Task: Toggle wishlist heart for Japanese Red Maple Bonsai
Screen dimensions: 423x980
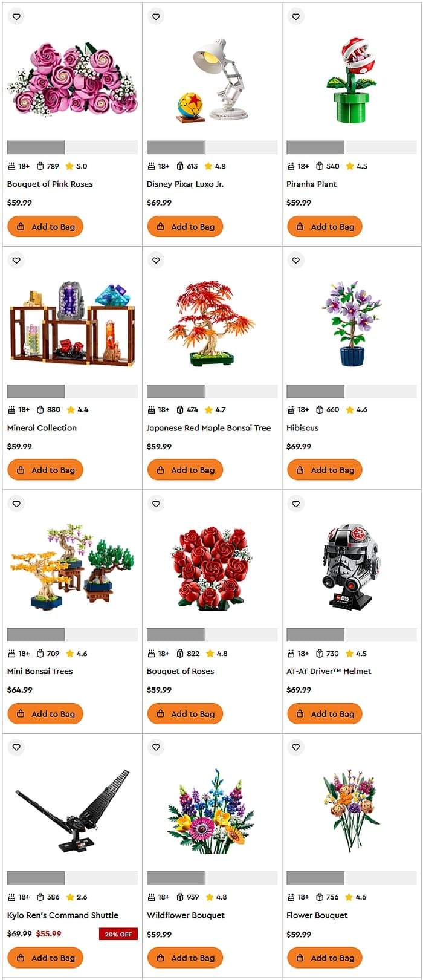Action: click(x=156, y=261)
